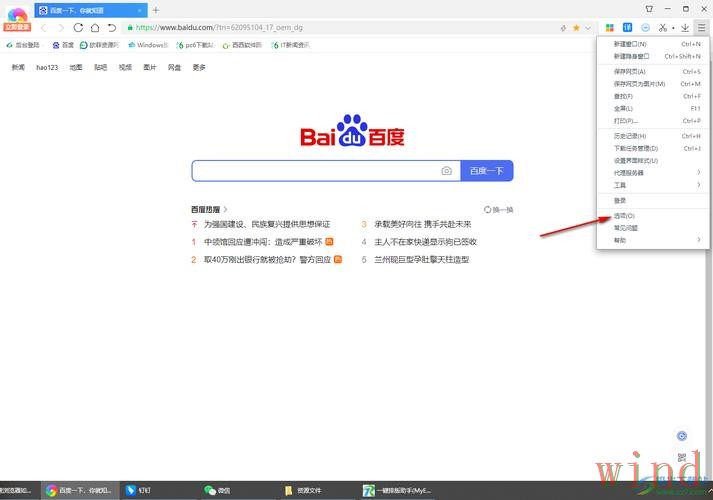The height and width of the screenshot is (500, 713).
Task: Open Baidu 视频 navigation link
Action: pos(125,67)
